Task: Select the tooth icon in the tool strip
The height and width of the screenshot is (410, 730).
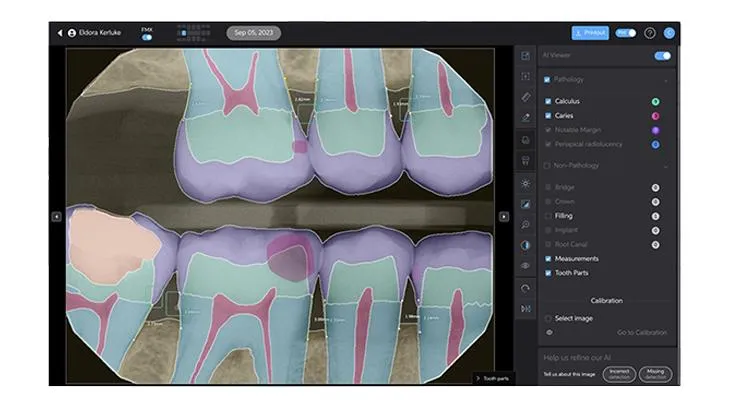Action: pos(525,161)
